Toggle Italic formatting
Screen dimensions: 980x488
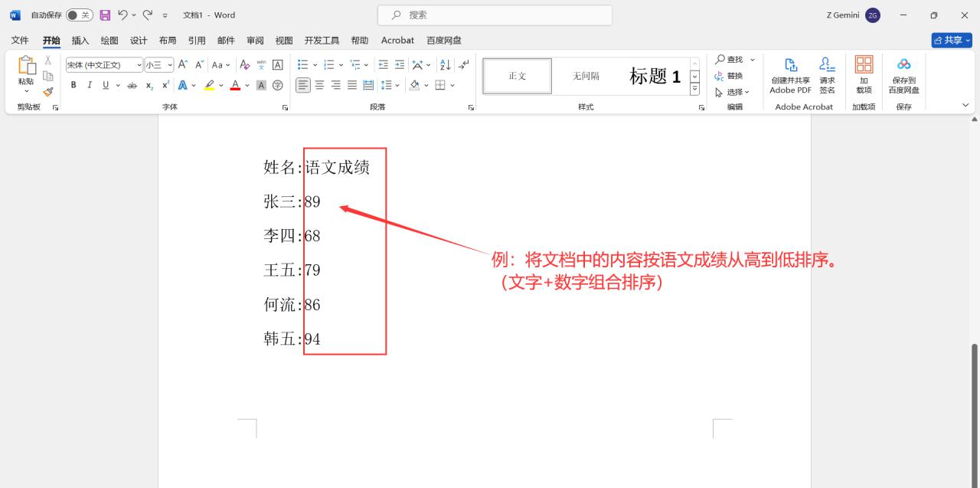(90, 85)
